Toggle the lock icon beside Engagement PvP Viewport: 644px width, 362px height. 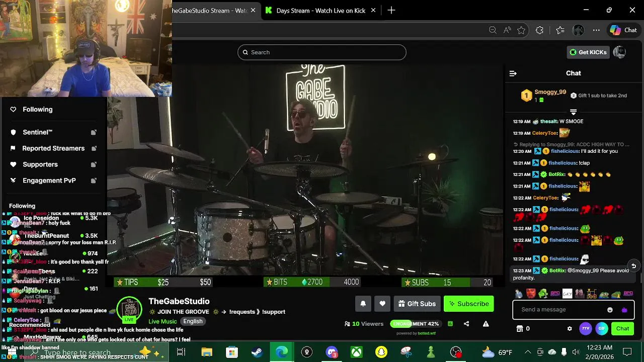click(94, 180)
